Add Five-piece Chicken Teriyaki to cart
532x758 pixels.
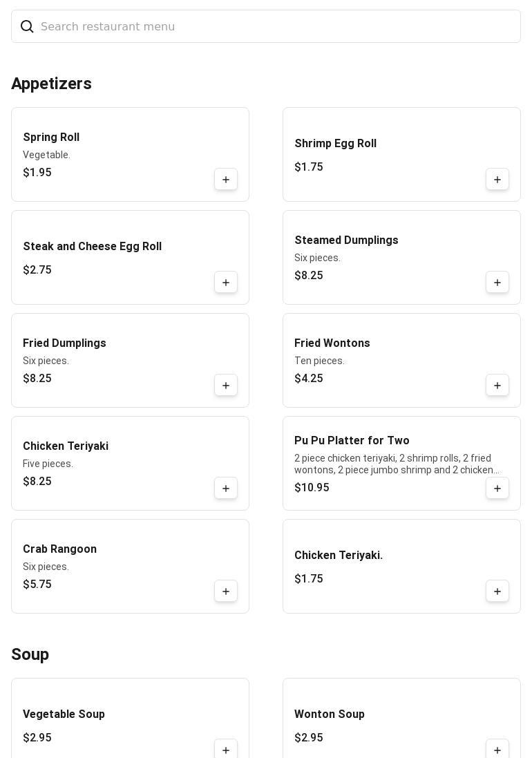click(x=226, y=489)
